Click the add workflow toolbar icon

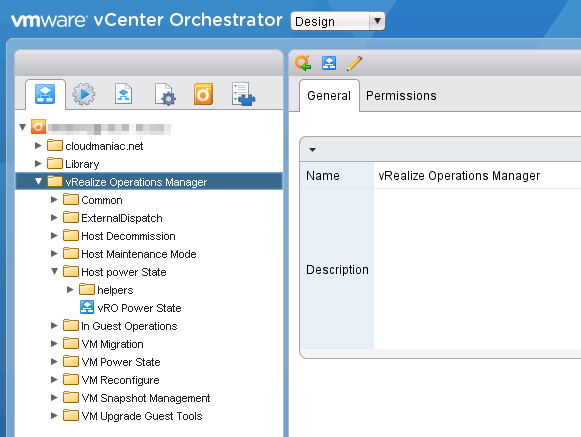329,63
